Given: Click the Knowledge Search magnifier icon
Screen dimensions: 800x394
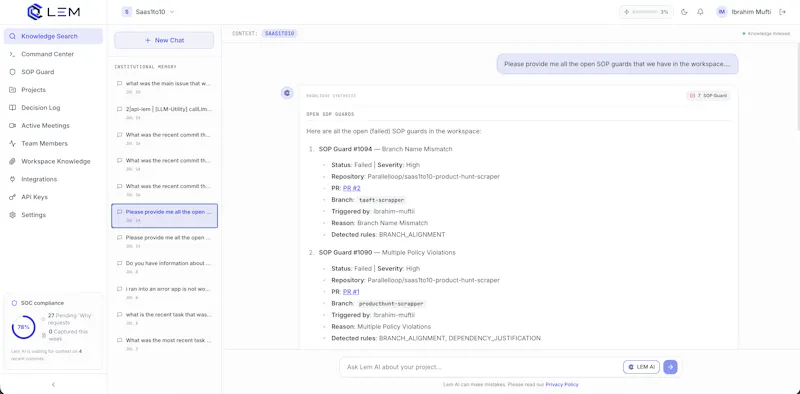Looking at the screenshot, I should click(12, 36).
